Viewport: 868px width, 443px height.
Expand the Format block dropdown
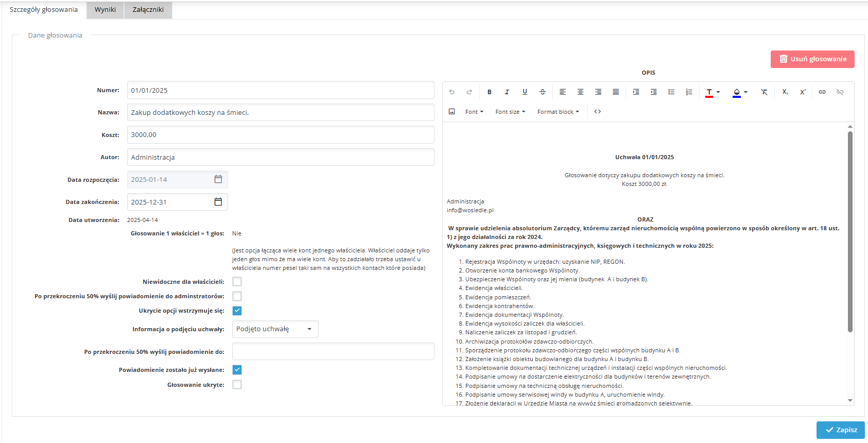click(558, 112)
